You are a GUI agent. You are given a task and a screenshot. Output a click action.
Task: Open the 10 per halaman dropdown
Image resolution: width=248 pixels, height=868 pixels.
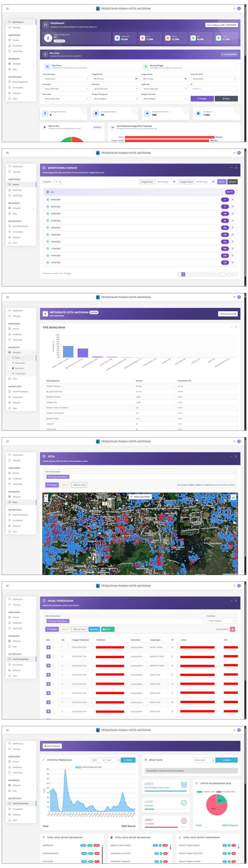click(x=221, y=621)
